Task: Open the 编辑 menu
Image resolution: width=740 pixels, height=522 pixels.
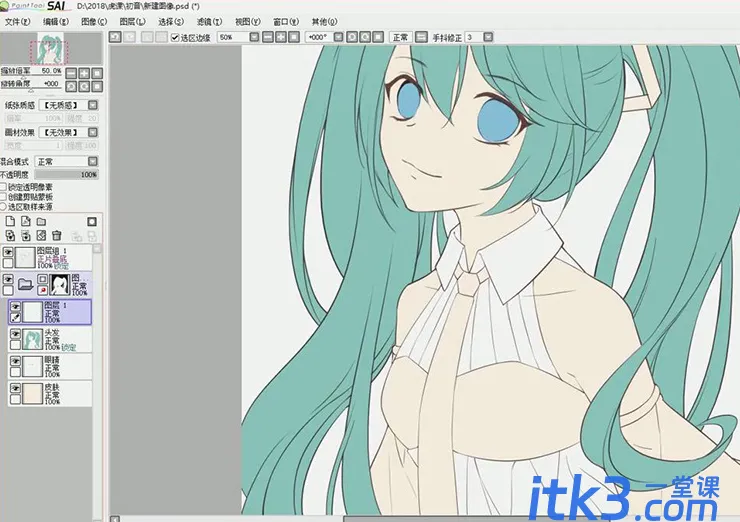Action: pos(56,22)
